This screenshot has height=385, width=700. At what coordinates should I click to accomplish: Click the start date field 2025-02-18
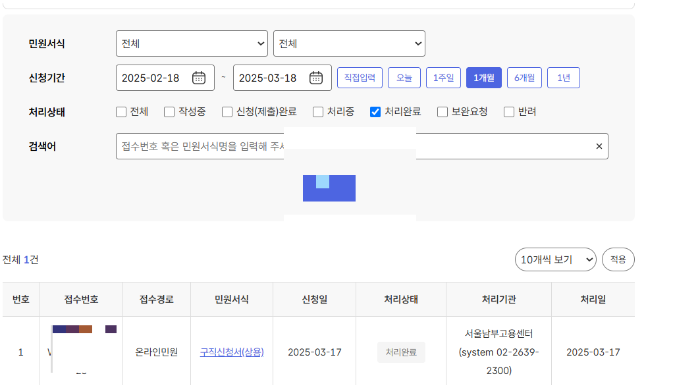(165, 78)
